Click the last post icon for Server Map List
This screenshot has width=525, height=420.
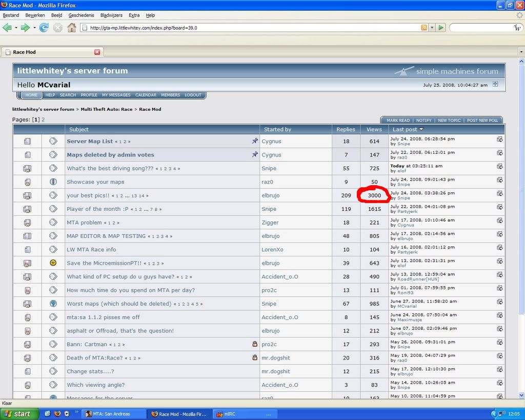click(499, 139)
